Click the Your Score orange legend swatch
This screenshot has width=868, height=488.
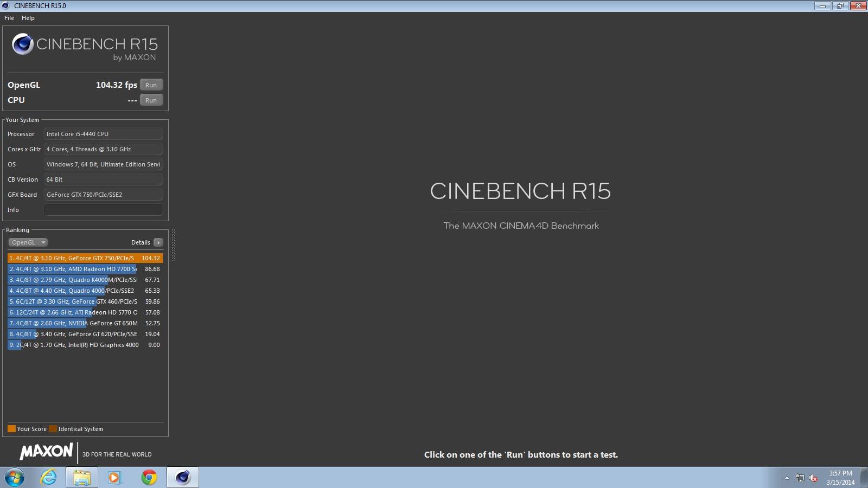[11, 429]
